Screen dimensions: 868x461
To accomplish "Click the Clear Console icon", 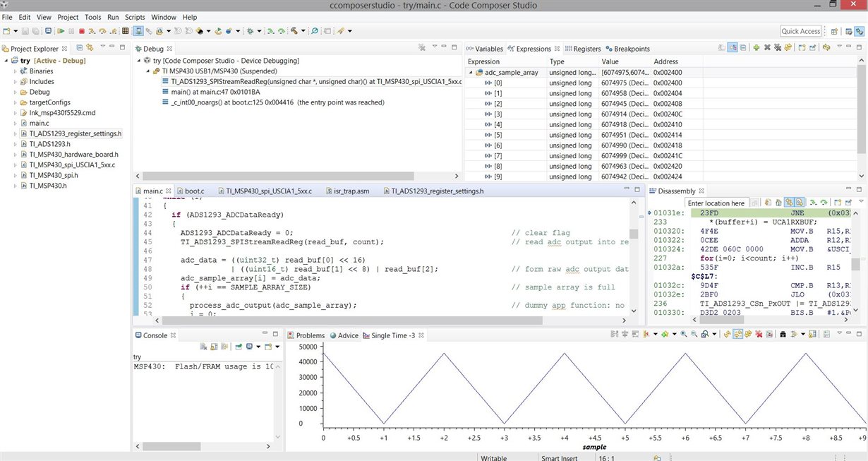I will (x=202, y=347).
